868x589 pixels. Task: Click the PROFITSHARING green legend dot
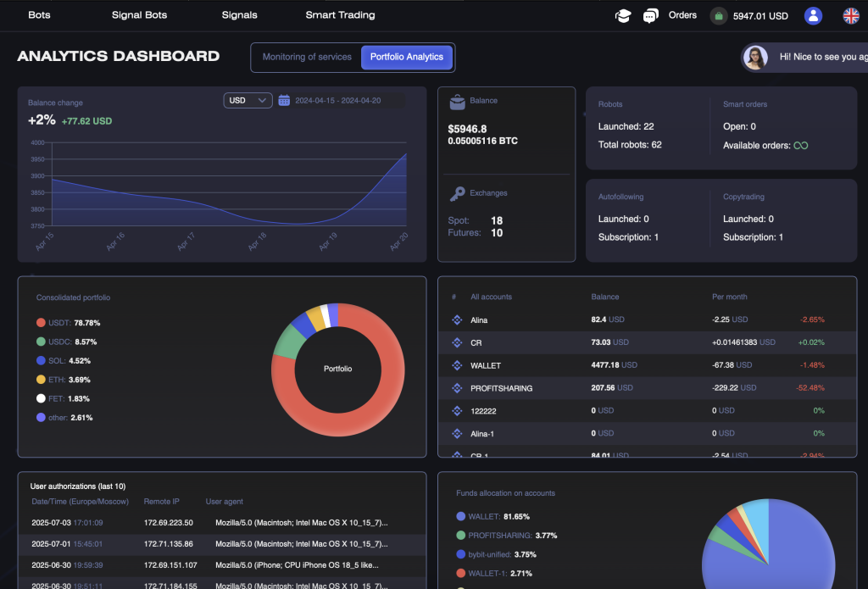[x=460, y=536]
